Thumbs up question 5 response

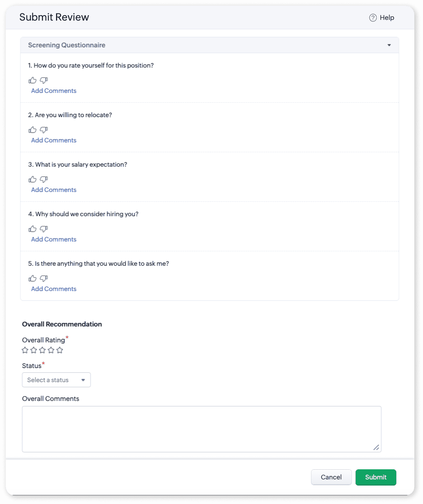[x=33, y=278]
